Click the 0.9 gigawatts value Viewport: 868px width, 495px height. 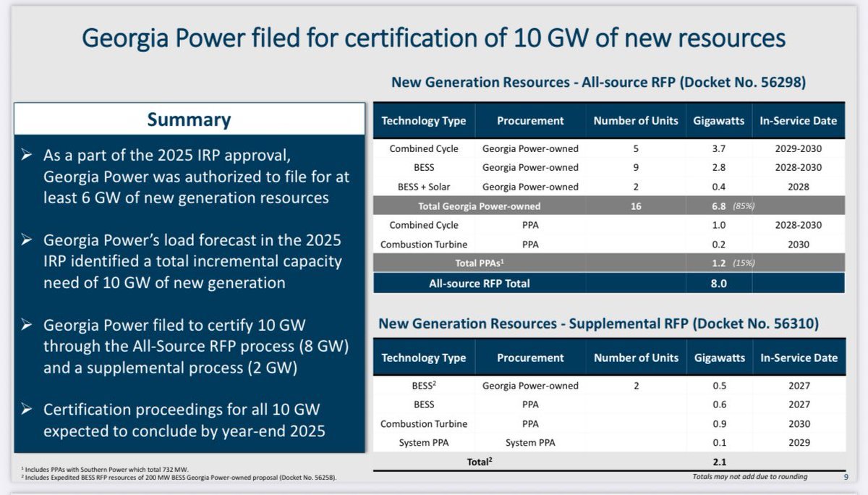tap(719, 424)
